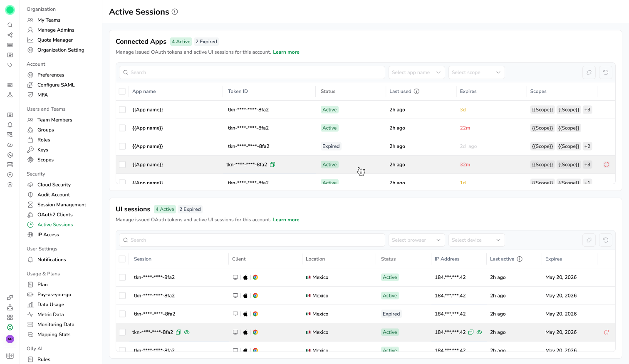The width and height of the screenshot is (629, 364).
Task: Check the box for the Expired app row
Action: pos(122,146)
